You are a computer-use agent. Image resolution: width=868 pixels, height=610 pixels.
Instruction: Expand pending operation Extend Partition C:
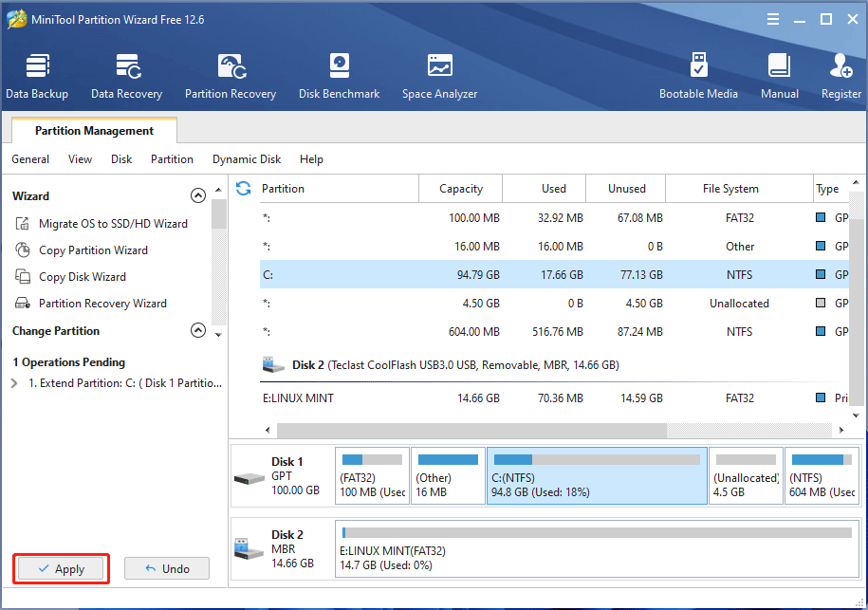coord(14,383)
